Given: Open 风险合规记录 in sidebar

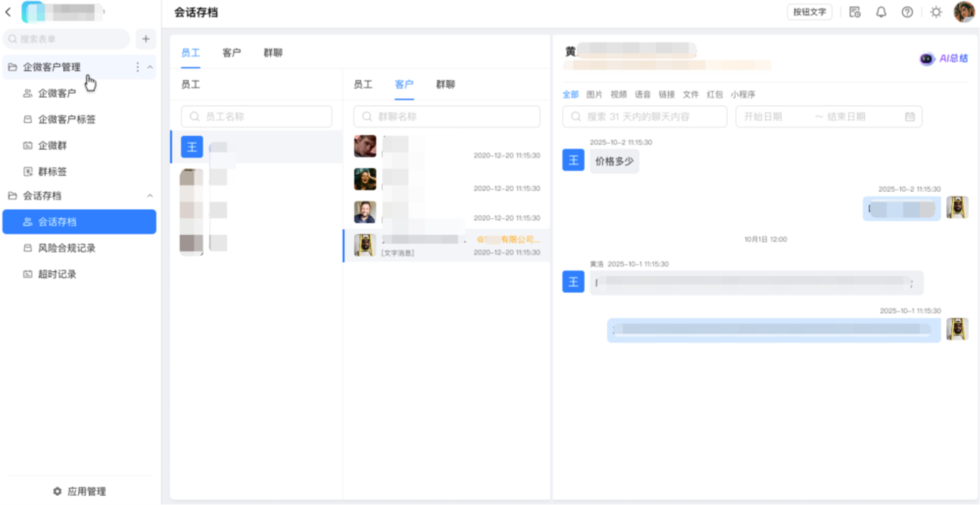Looking at the screenshot, I should click(66, 248).
